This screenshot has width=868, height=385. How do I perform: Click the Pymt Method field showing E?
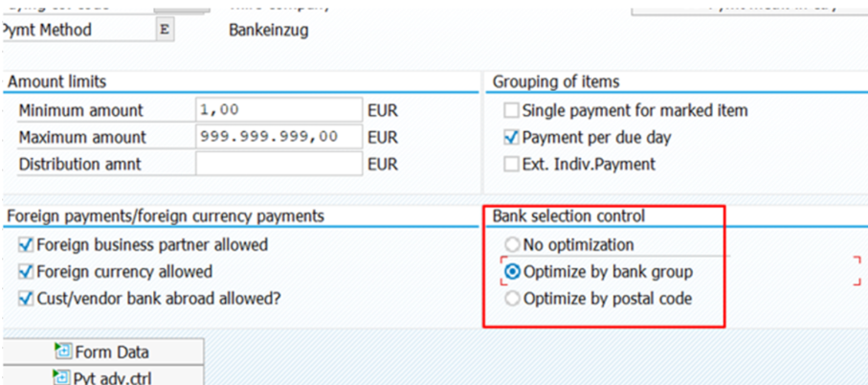pos(165,30)
